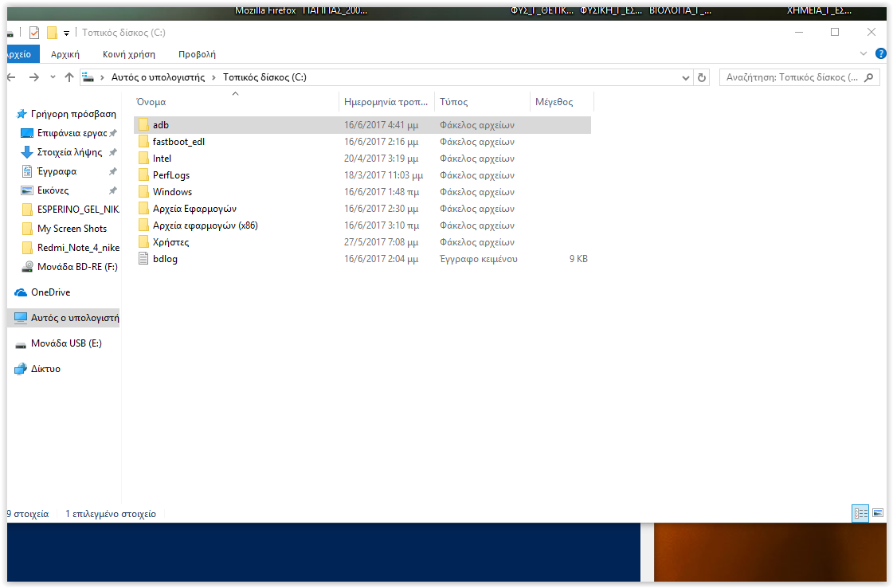
Task: Go up one level with the up arrow
Action: tap(69, 77)
